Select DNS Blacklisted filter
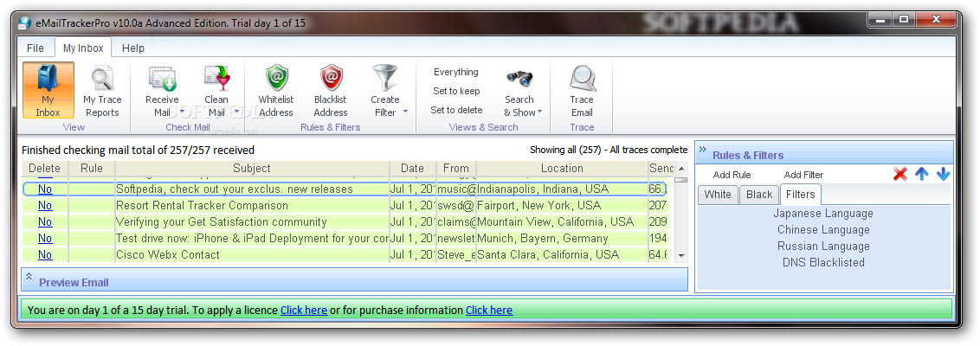The image size is (980, 346). [x=823, y=262]
